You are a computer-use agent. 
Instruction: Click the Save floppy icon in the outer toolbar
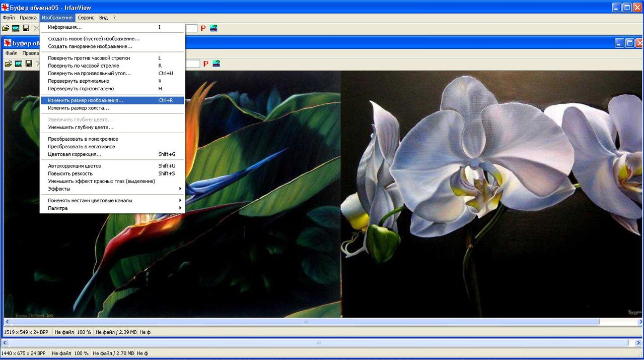tap(26, 28)
